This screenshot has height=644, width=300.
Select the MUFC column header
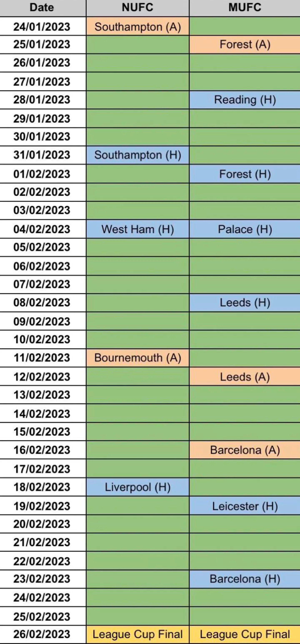click(245, 7)
